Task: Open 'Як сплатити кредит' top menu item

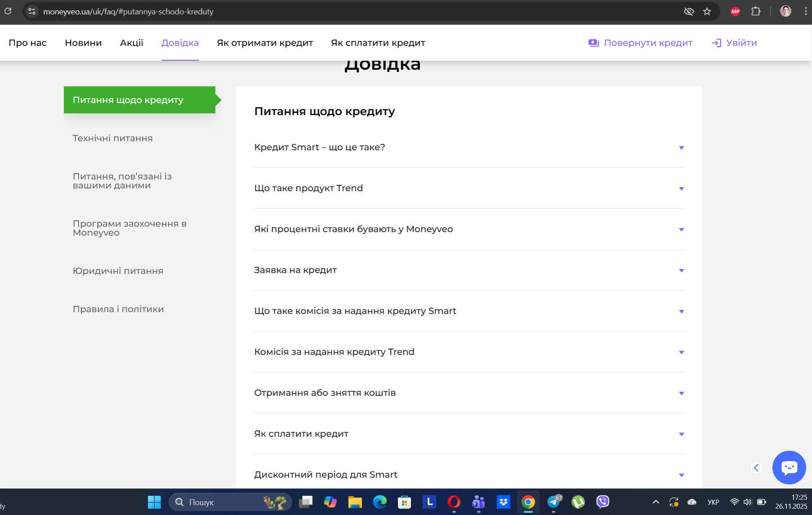Action: pyautogui.click(x=378, y=43)
